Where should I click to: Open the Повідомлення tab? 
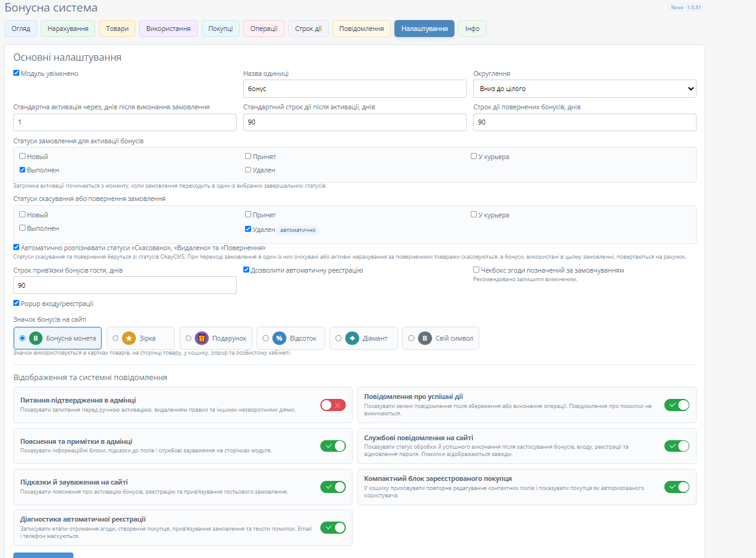pyautogui.click(x=362, y=29)
